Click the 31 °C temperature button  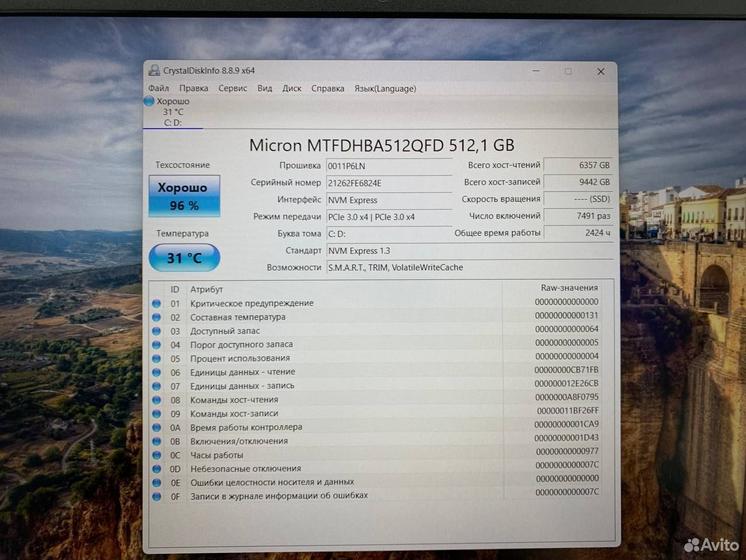point(185,258)
